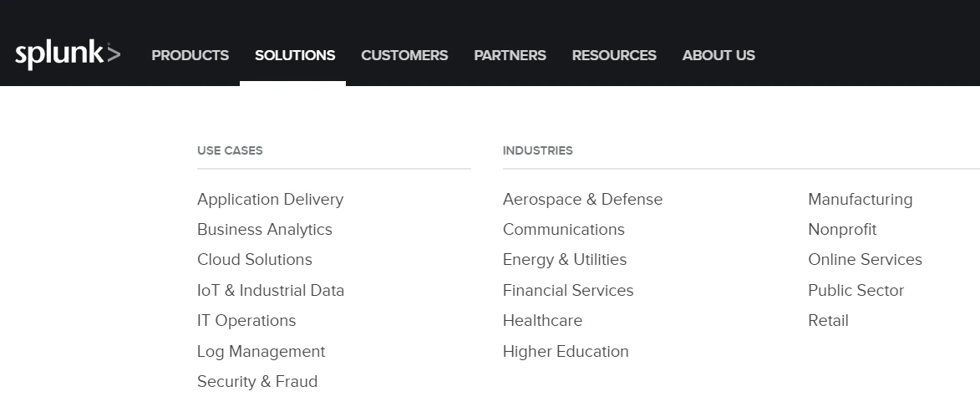The height and width of the screenshot is (417, 980).
Task: Select Public Sector industry
Action: tap(856, 290)
